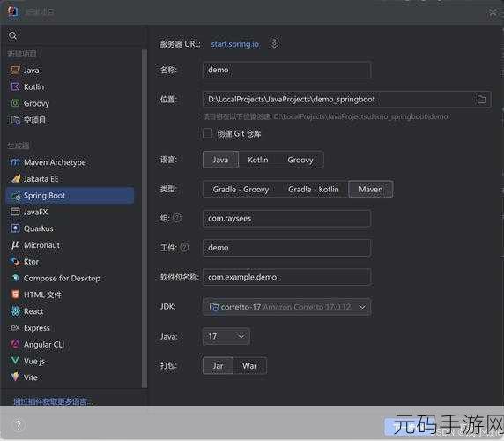Enable the 创建 Git 仓库 checkbox
The image size is (504, 441).
[x=208, y=133]
